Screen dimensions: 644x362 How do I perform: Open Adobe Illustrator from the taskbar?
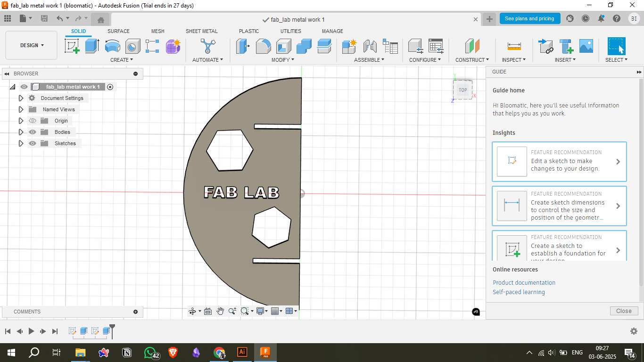point(242,352)
